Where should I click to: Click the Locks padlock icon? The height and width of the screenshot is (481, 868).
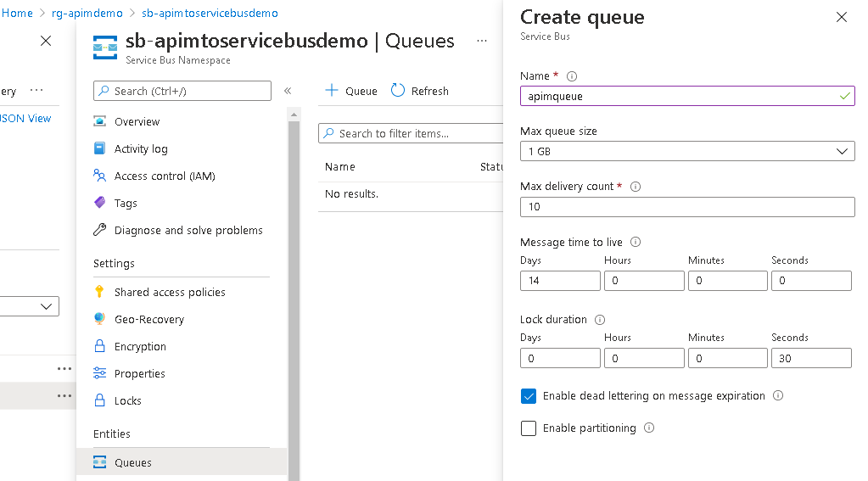coord(99,400)
